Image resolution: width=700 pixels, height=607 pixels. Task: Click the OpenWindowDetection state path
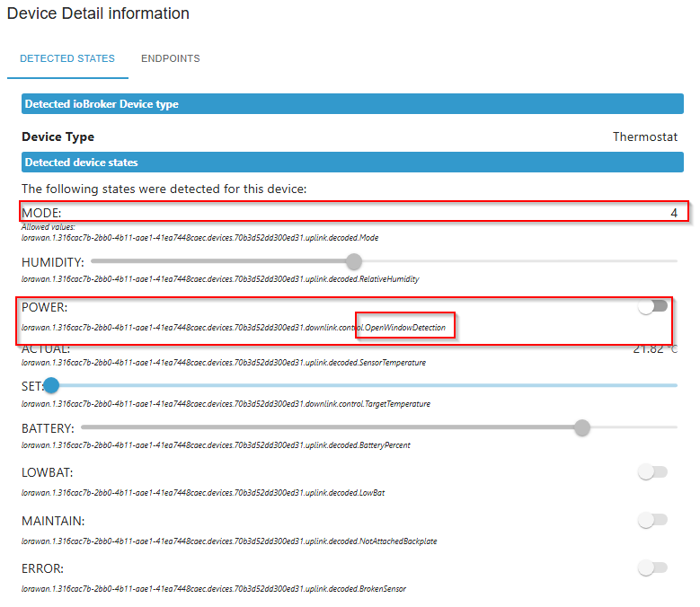tap(234, 328)
